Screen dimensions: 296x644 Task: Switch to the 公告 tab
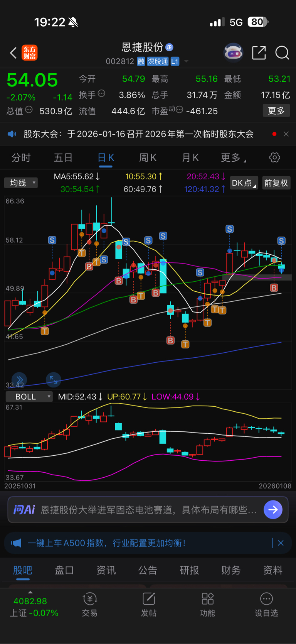148,570
